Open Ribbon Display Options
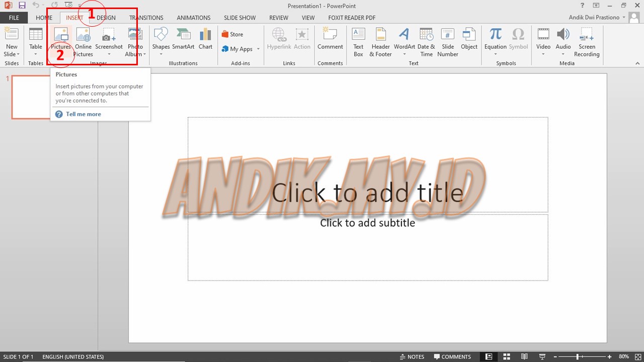 coord(596,6)
